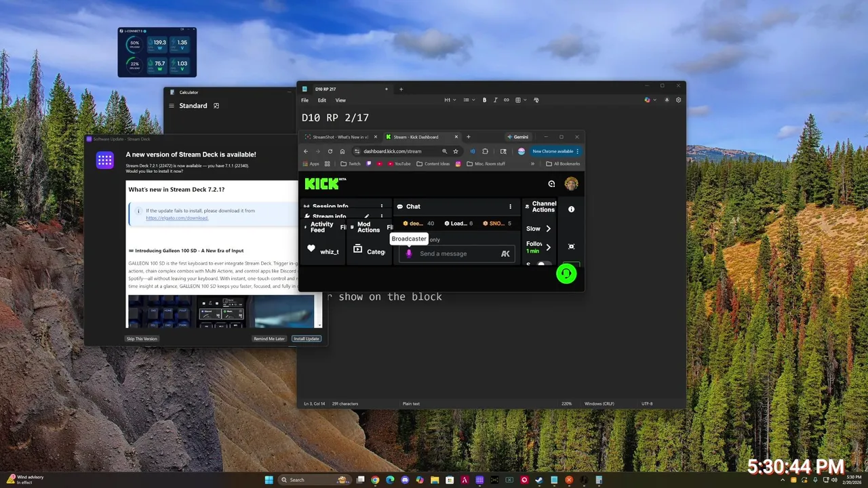The width and height of the screenshot is (868, 488).
Task: Go back in Chrome
Action: [306, 151]
